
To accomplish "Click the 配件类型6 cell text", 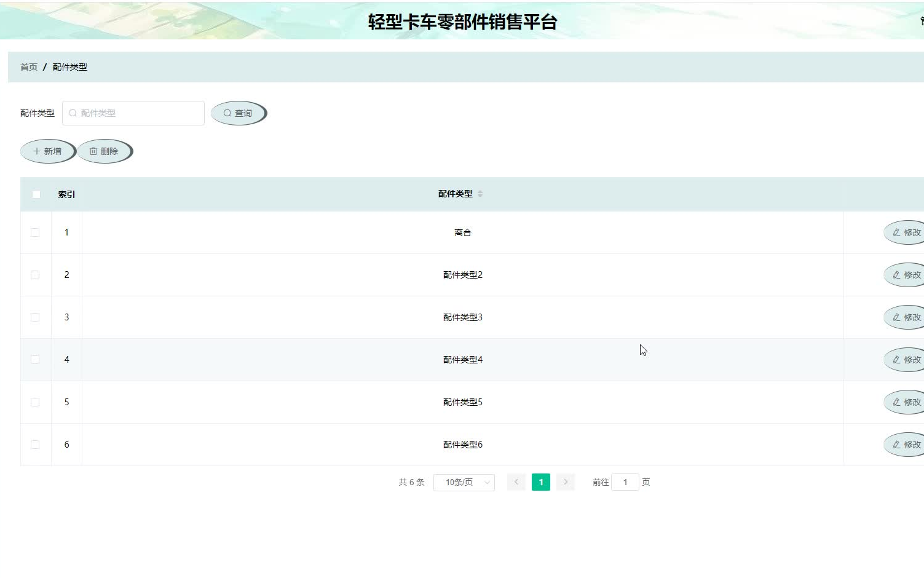I will [x=463, y=445].
